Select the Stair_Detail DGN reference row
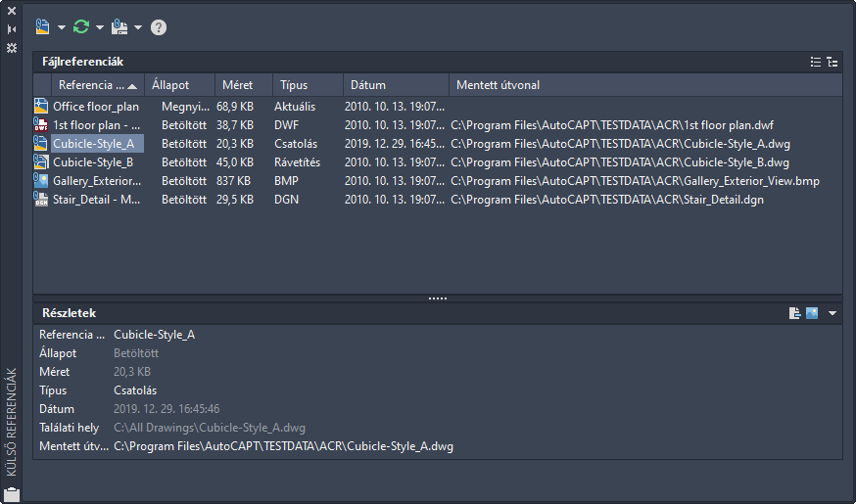The height and width of the screenshot is (504, 856). 93,200
